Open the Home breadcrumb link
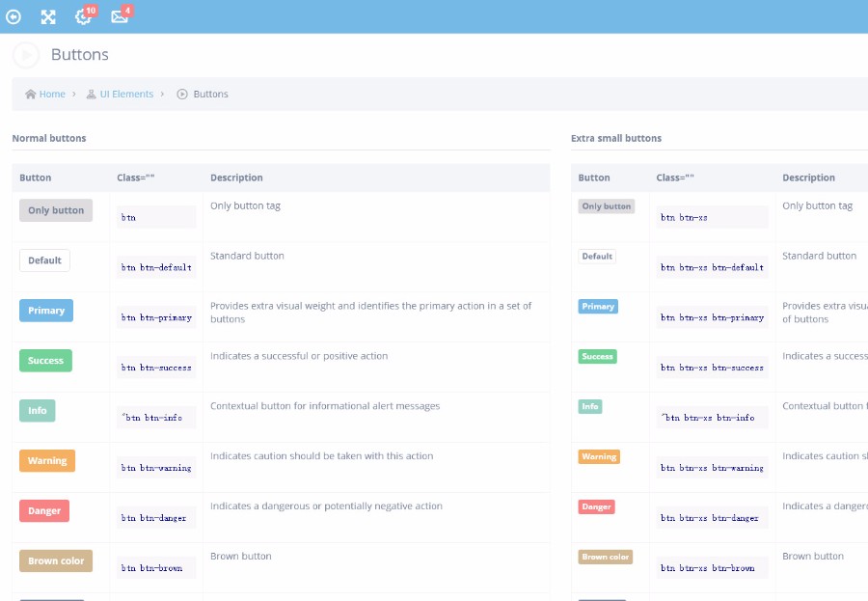Image resolution: width=868 pixels, height=601 pixels. point(52,95)
